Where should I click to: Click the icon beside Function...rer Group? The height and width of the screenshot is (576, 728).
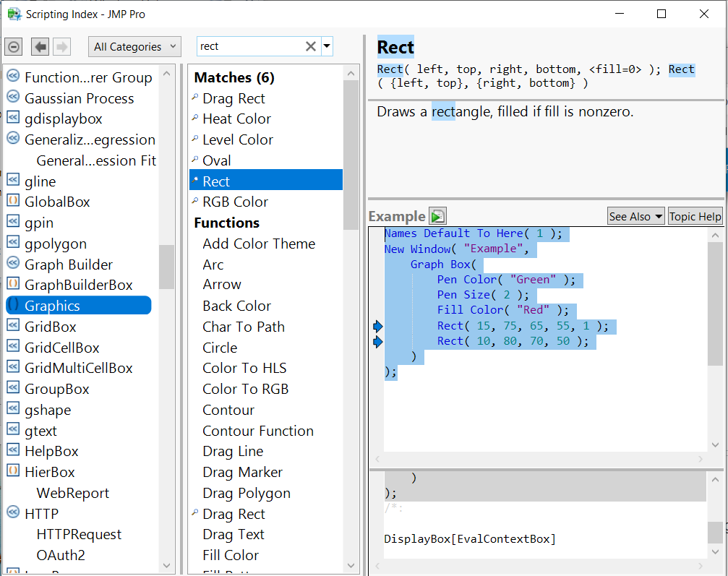[14, 76]
